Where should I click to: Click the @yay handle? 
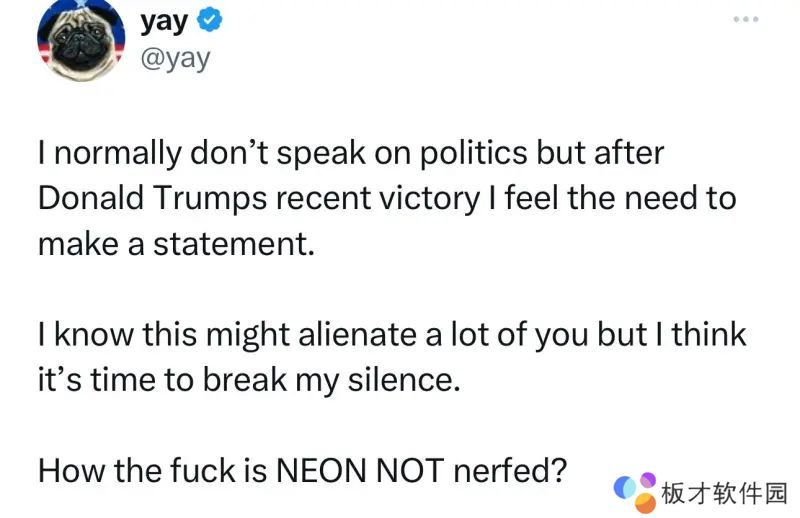coord(176,58)
